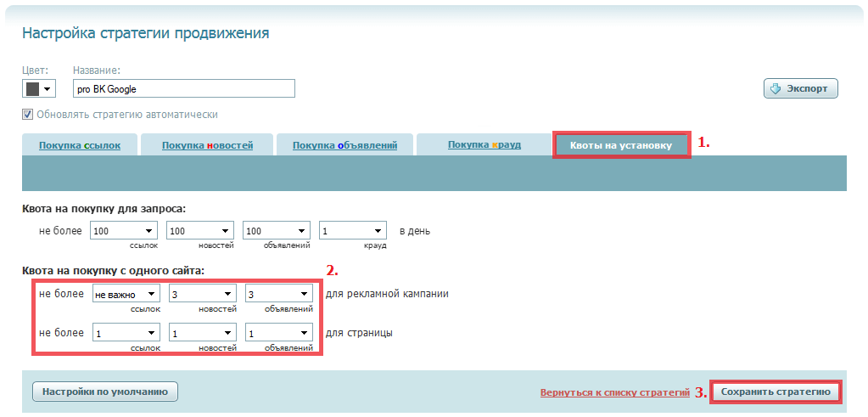Open the крауд per-day quota dropdown
868x417 pixels.
click(353, 231)
